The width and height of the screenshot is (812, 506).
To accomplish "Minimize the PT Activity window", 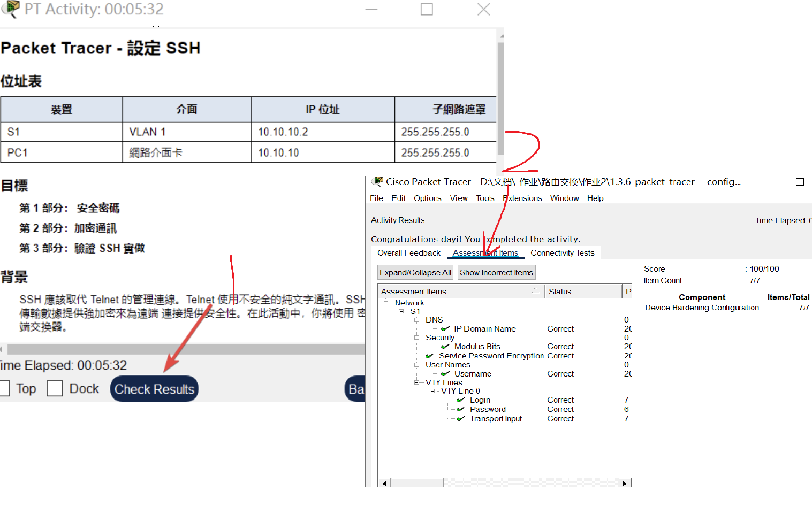I will (371, 9).
